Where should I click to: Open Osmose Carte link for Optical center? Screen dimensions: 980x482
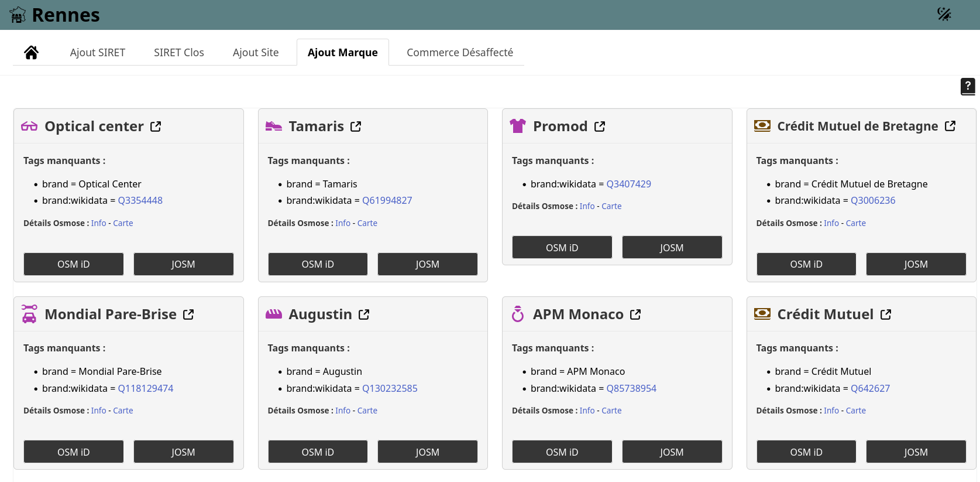click(x=123, y=223)
